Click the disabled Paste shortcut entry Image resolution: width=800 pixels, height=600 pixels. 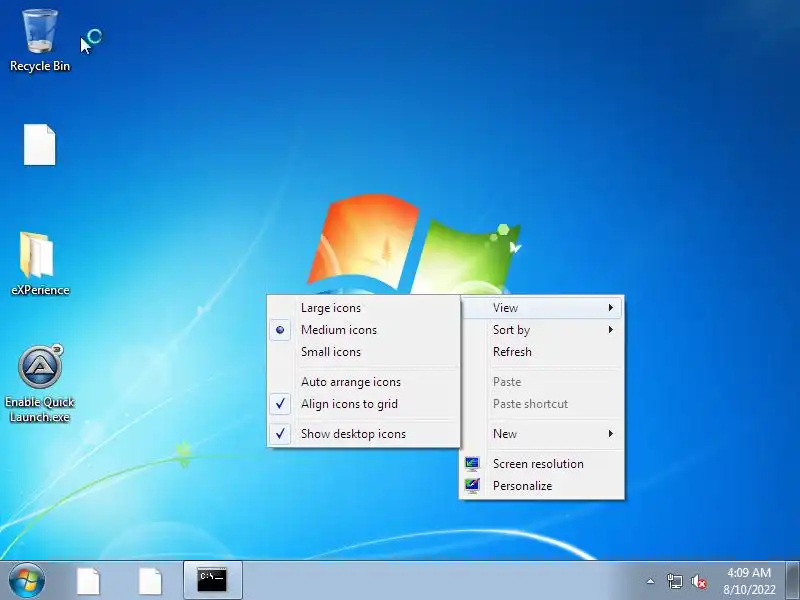pyautogui.click(x=542, y=404)
